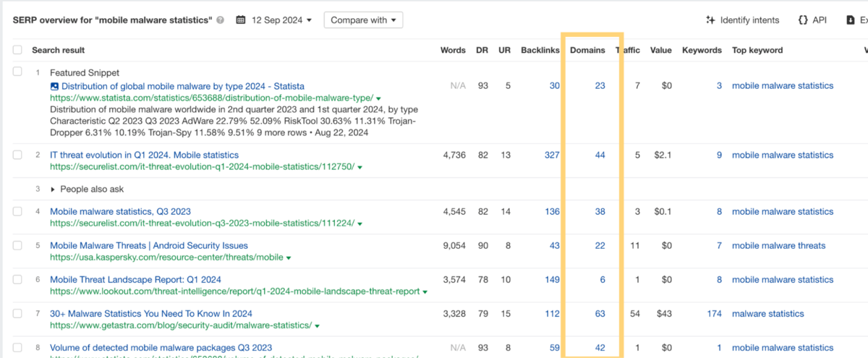Image resolution: width=868 pixels, height=358 pixels.
Task: Click domains count 38 for securelist Q3
Action: (x=600, y=211)
